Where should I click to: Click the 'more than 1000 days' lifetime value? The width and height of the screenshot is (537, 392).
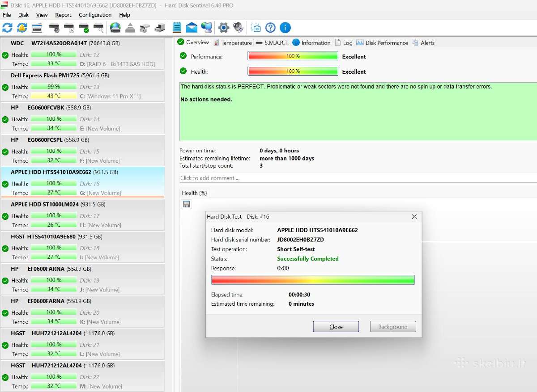(x=287, y=158)
